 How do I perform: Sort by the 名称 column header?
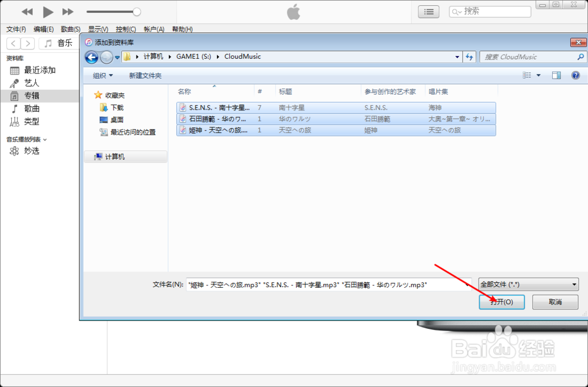click(x=215, y=92)
